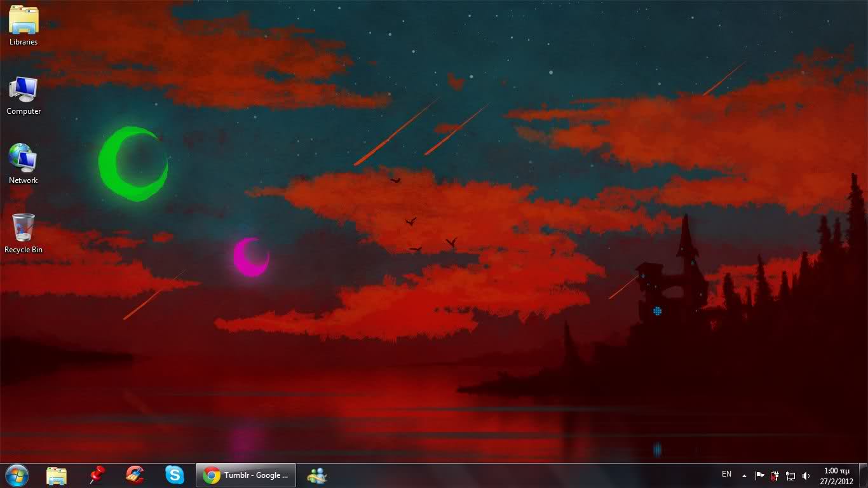Screen dimensions: 868x488
Task: Check the battery power tray icon
Action: pos(775,475)
